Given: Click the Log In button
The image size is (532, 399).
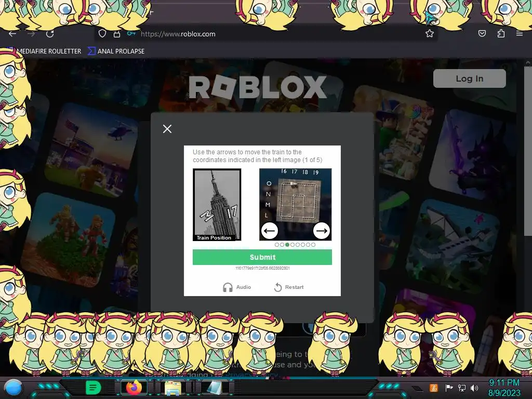Looking at the screenshot, I should click(470, 78).
